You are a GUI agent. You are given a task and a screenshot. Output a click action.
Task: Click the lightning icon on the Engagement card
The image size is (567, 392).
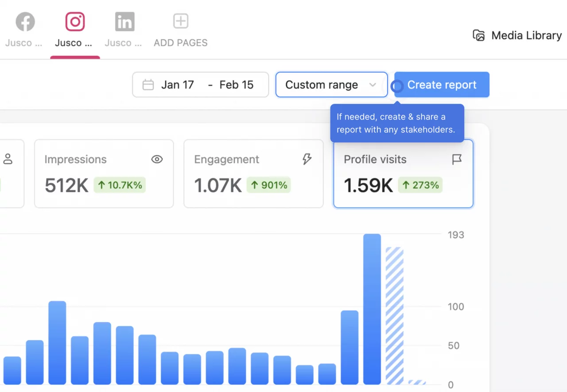pos(307,159)
